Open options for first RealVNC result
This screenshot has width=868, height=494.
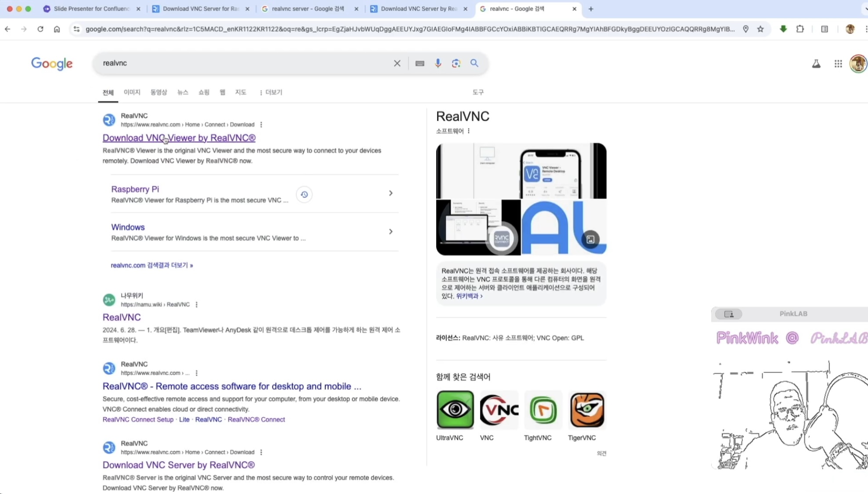pos(261,125)
